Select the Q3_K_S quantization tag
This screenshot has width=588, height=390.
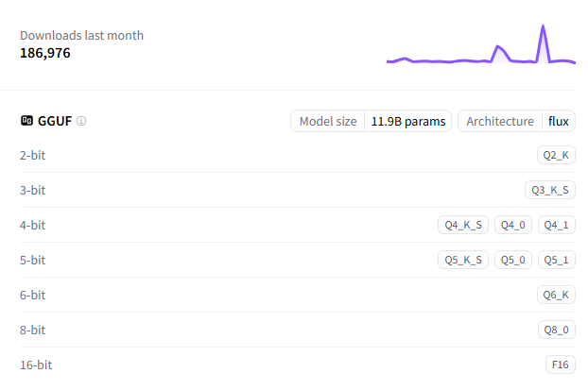click(x=550, y=190)
